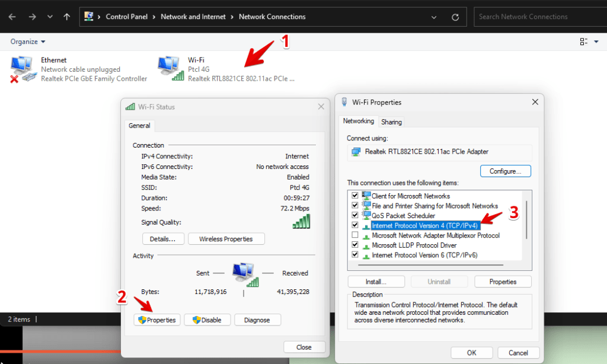This screenshot has height=364, width=607.
Task: Open Wireless Properties
Action: [226, 239]
